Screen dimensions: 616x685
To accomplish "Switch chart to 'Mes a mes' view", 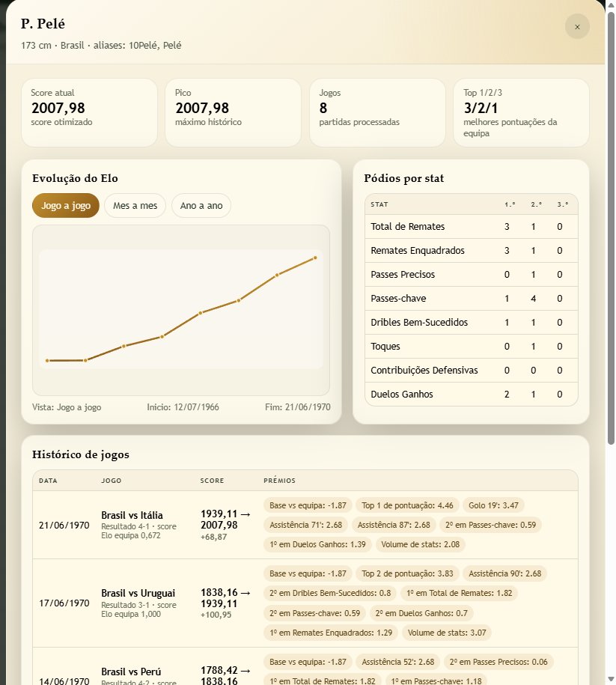I will 135,205.
